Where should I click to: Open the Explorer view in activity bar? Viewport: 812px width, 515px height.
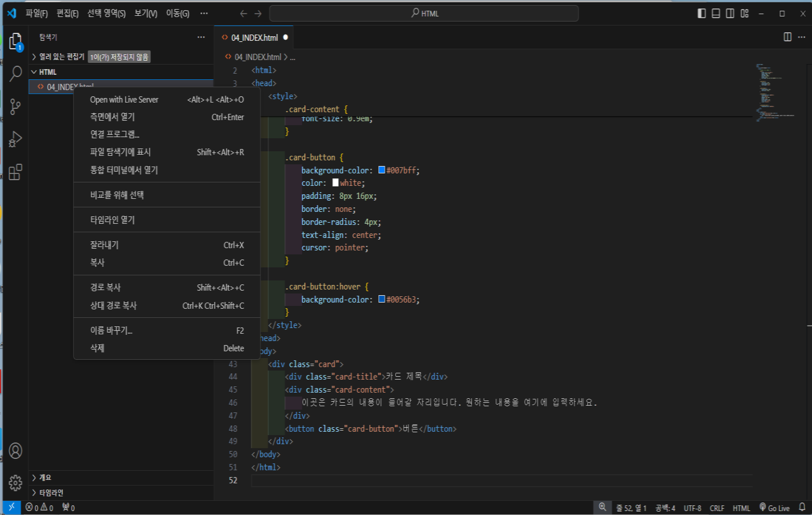(x=16, y=41)
